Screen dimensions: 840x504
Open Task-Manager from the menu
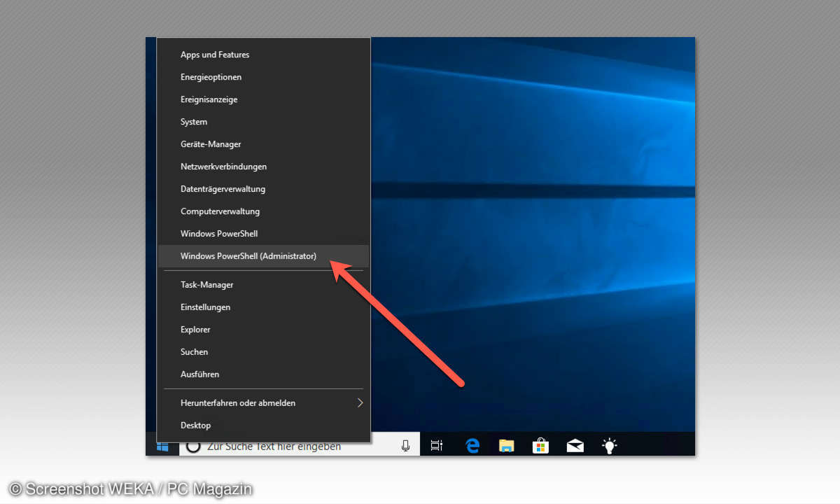click(263, 285)
